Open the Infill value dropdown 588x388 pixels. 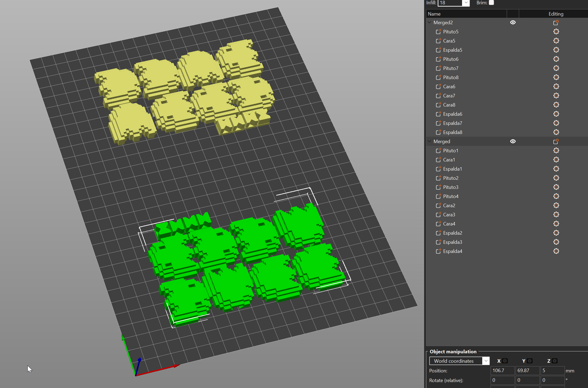point(466,3)
